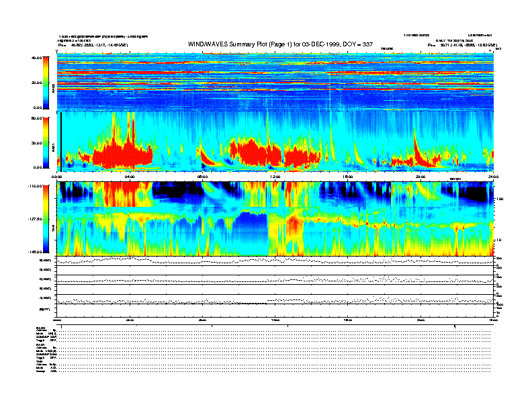532x411 pixels.
Task: Click the 30.00 label on RAD1 scale
Action: pyautogui.click(x=37, y=143)
